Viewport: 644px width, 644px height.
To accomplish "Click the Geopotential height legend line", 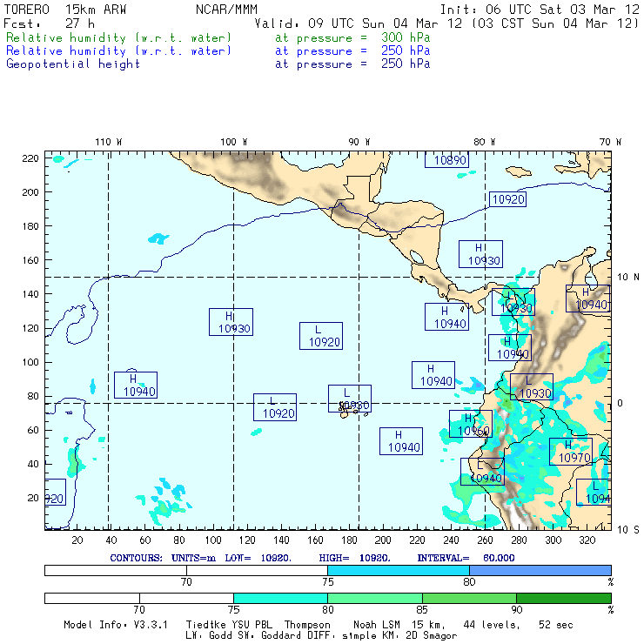I will click(x=73, y=64).
